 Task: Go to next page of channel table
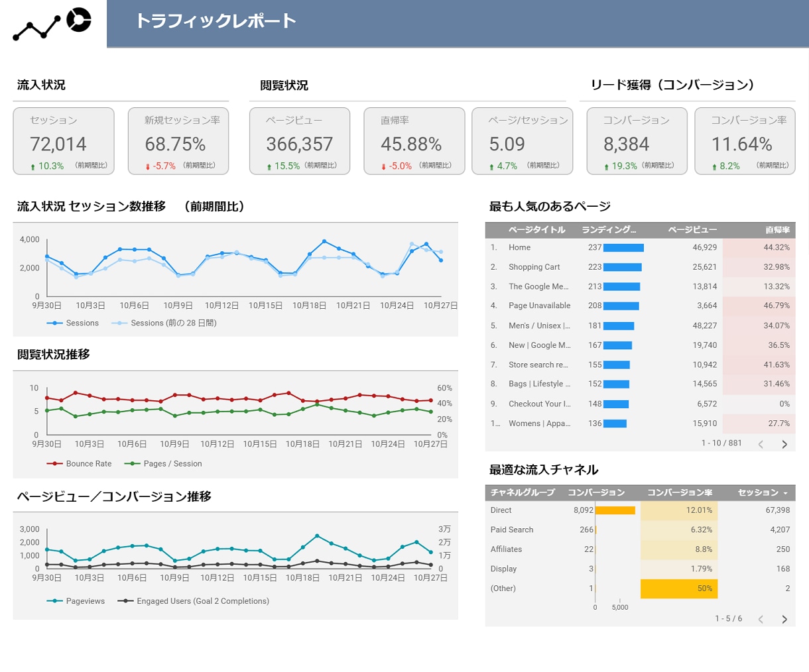pyautogui.click(x=784, y=619)
